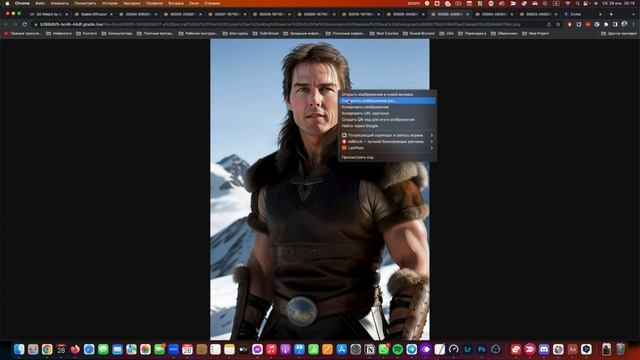The height and width of the screenshot is (360, 640).
Task: Go back using the browser back arrow
Action: [x=6, y=24]
